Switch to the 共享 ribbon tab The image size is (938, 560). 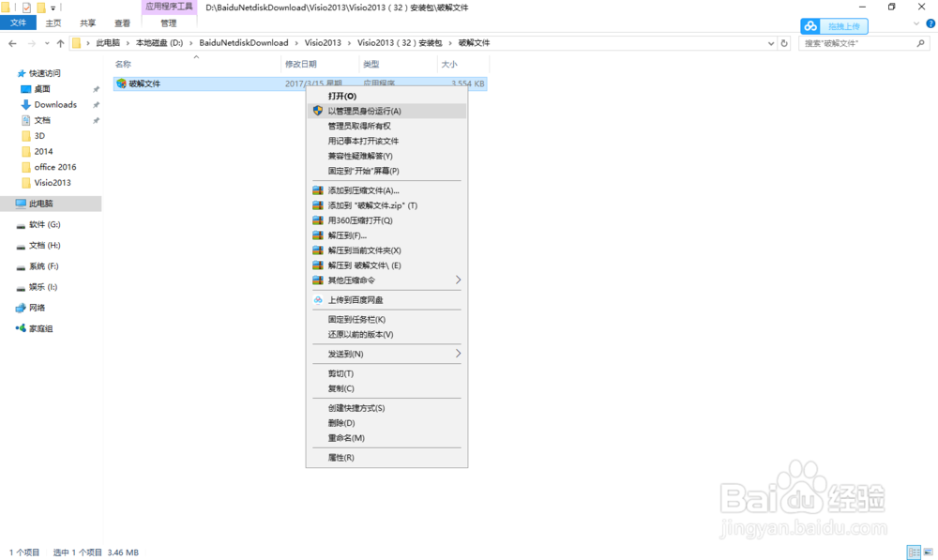coord(88,23)
